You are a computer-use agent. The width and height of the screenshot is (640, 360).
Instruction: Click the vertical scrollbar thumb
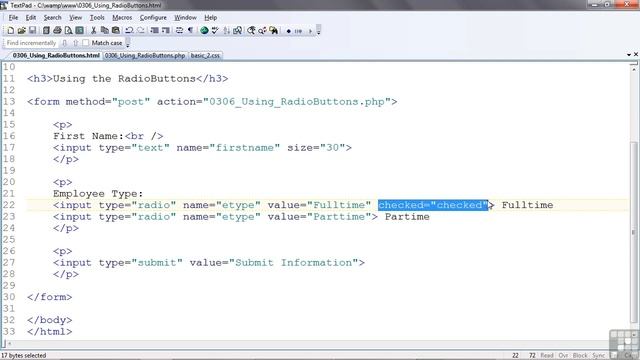[633, 232]
